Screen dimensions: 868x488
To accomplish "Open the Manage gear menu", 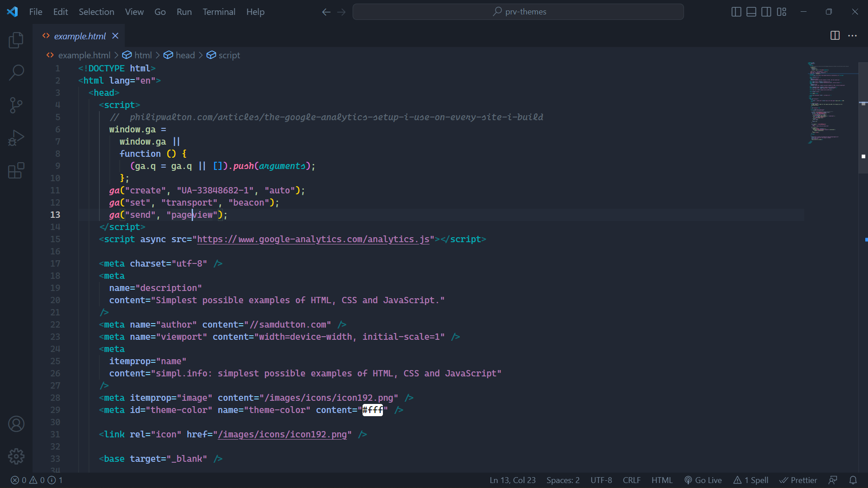I will tap(16, 456).
